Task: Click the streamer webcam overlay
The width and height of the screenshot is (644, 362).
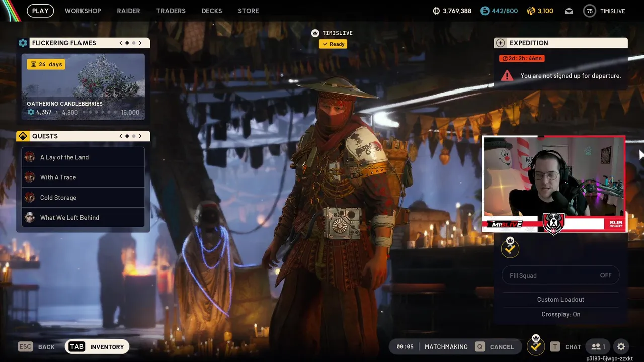Action: coord(554,184)
